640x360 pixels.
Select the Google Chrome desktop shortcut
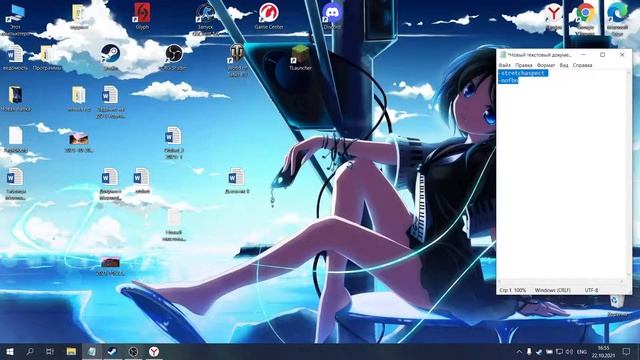pos(585,19)
